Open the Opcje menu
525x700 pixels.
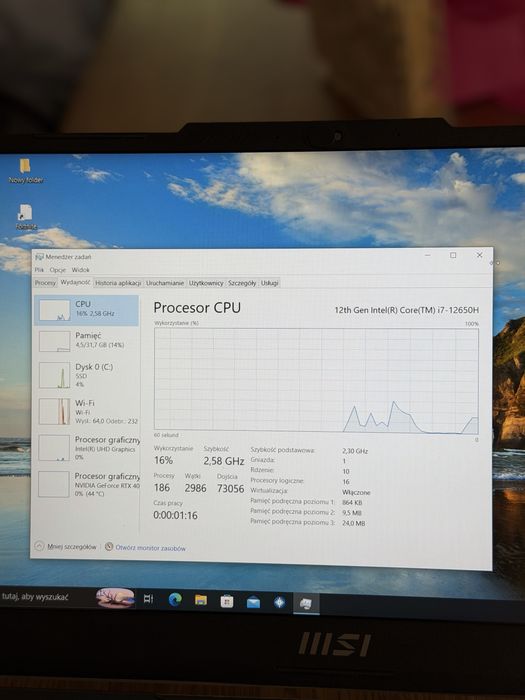58,270
